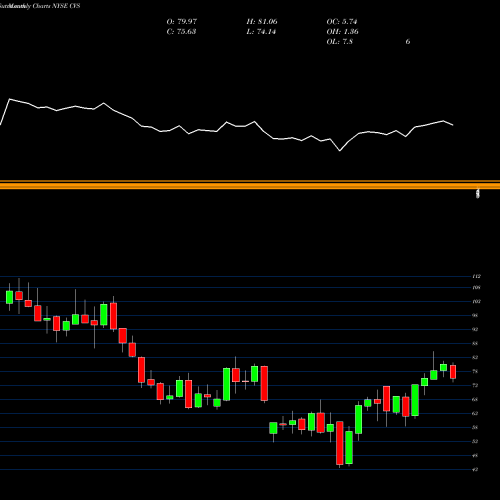Click price axis label 98

click(476, 315)
